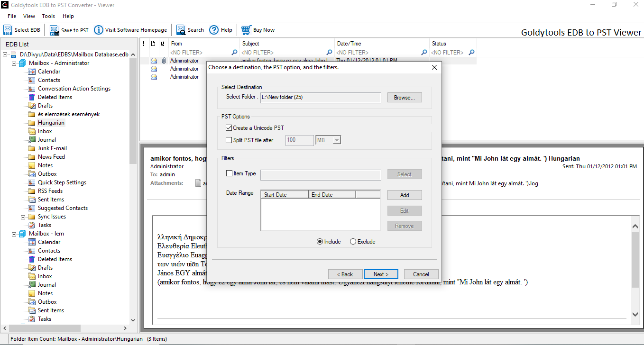Enable Split PST file after checkbox
The height and width of the screenshot is (345, 644).
tap(229, 140)
